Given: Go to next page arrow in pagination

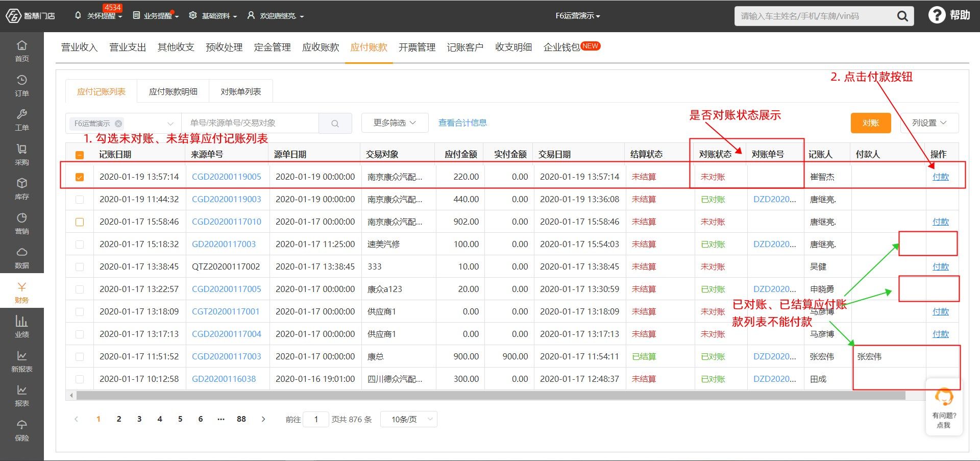Looking at the screenshot, I should click(263, 419).
